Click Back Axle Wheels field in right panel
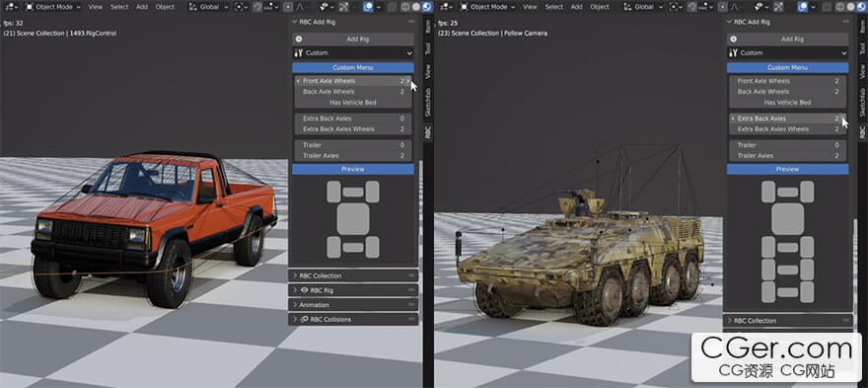868x388 pixels. pyautogui.click(x=788, y=92)
